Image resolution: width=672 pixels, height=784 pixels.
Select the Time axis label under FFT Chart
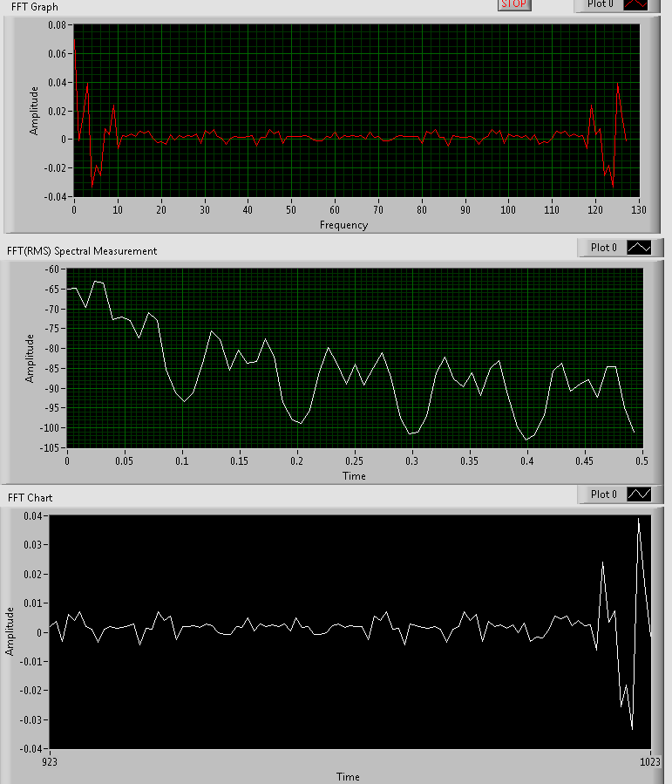[x=348, y=777]
